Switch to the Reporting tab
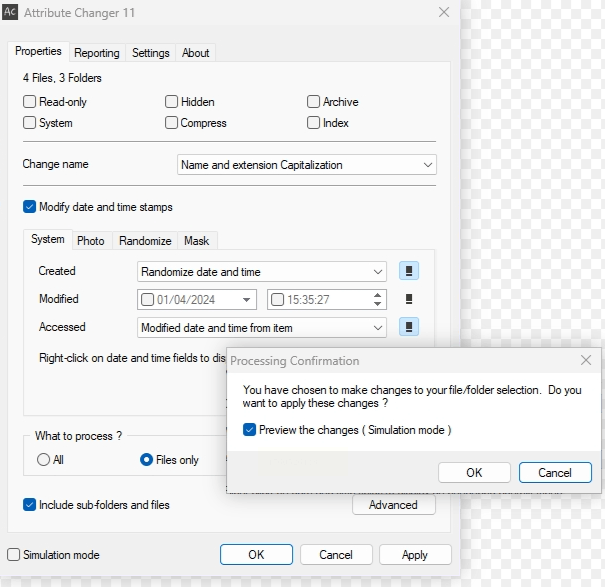The width and height of the screenshot is (605, 587). click(97, 53)
